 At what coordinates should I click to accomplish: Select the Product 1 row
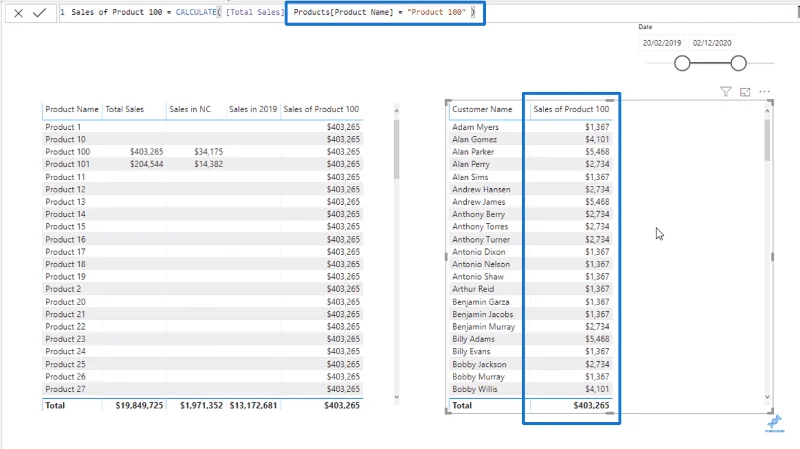[203, 127]
